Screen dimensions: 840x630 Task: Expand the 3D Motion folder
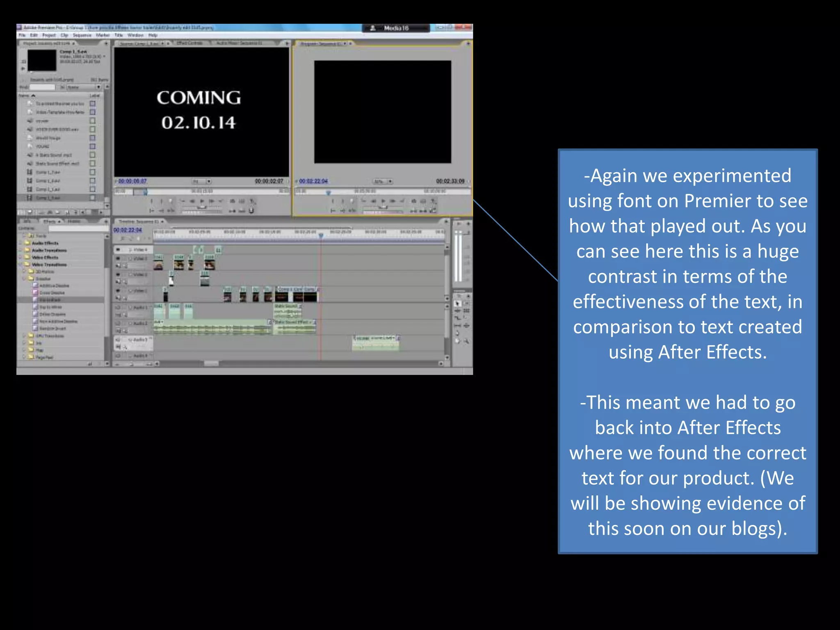[25, 272]
